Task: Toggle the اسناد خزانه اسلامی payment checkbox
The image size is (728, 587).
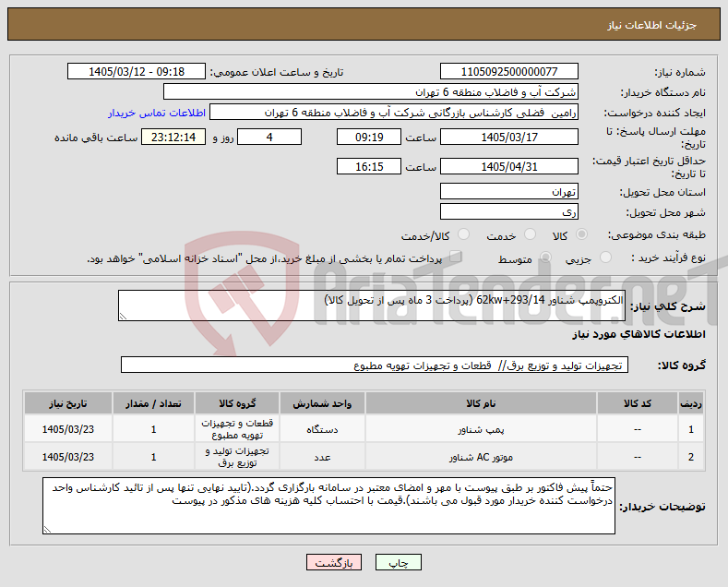Action: click(x=456, y=257)
